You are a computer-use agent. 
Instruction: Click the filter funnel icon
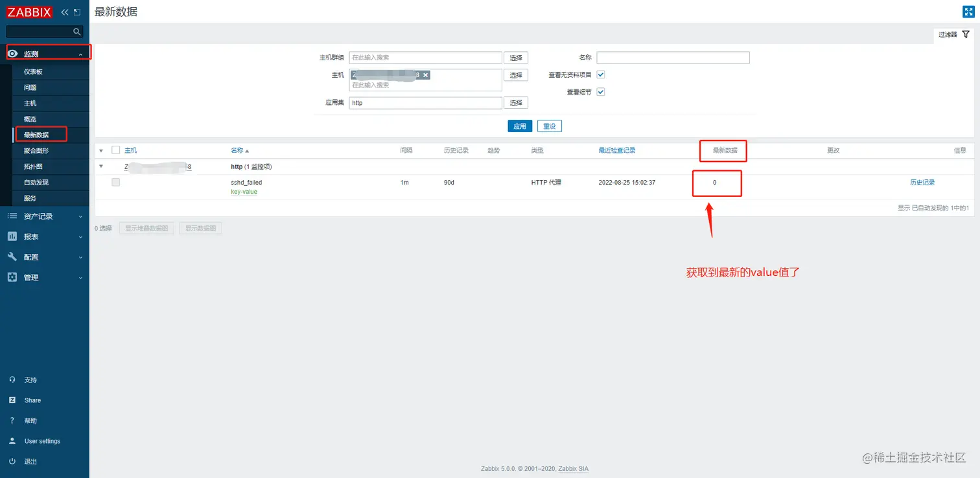pos(966,34)
